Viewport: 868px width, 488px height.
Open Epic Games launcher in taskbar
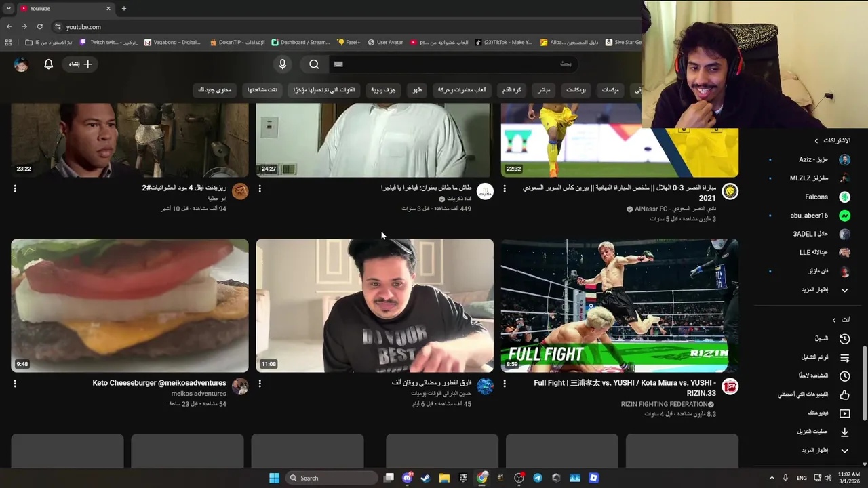point(463,478)
